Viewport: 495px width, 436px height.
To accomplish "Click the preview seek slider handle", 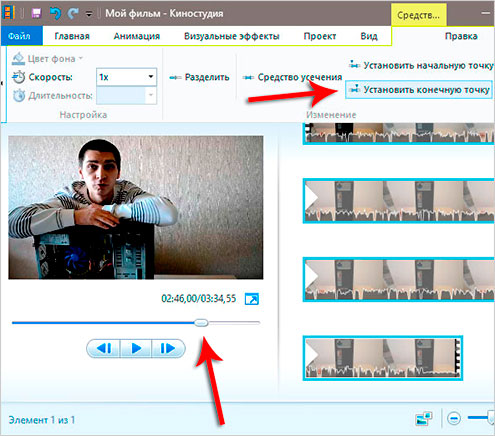I will 201,323.
